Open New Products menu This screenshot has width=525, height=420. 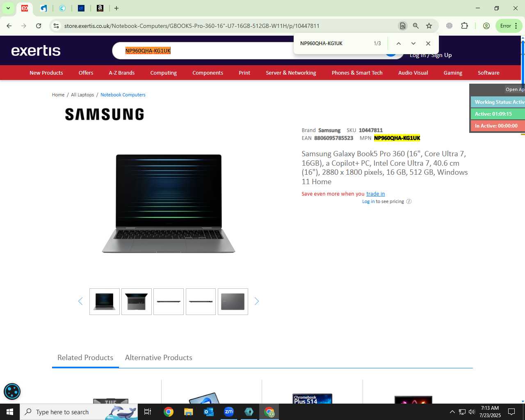pyautogui.click(x=46, y=73)
